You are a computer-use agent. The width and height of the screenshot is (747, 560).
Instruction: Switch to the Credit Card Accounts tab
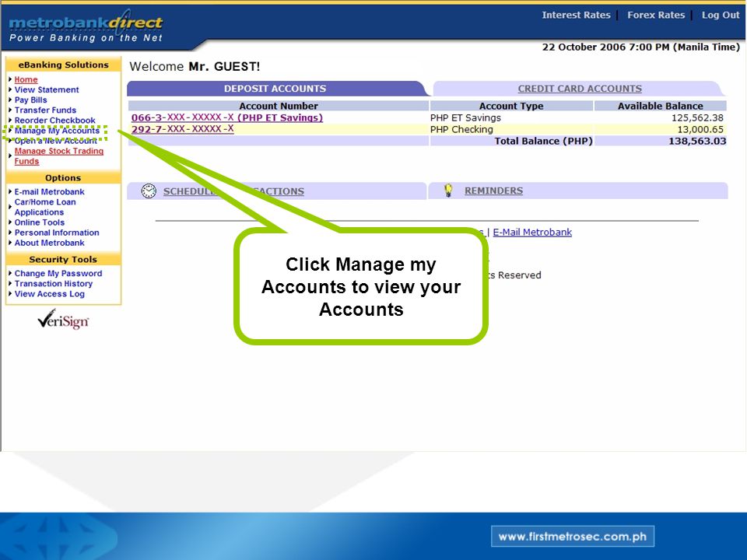coord(580,89)
